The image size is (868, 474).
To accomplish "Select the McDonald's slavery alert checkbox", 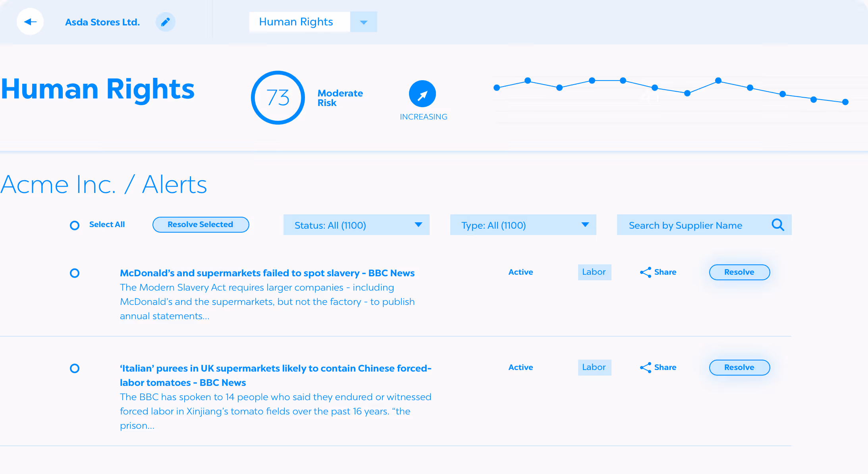I will point(75,273).
